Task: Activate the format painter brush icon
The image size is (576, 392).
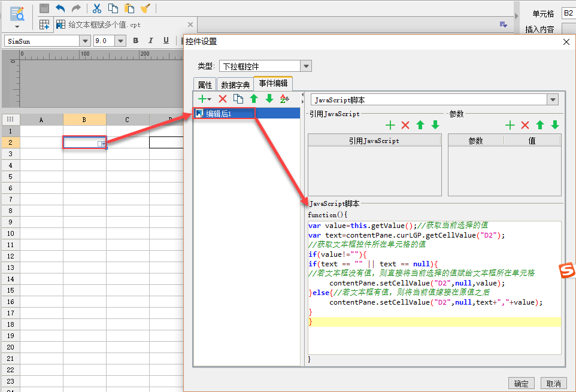Action: tap(145, 8)
